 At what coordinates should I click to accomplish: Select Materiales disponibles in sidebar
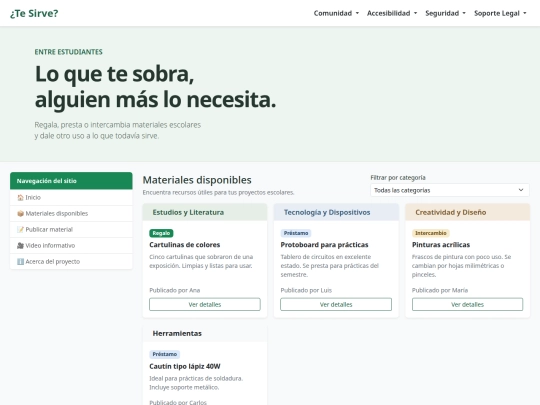coord(71,214)
